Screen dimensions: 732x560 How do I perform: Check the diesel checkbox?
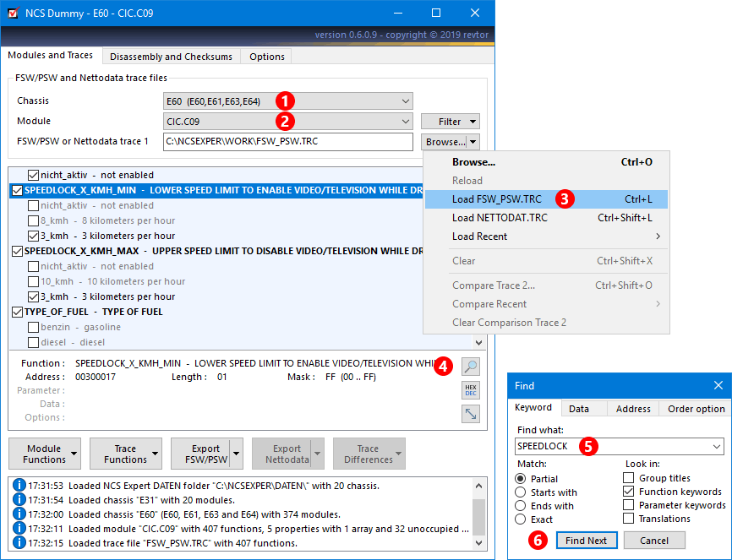[33, 343]
